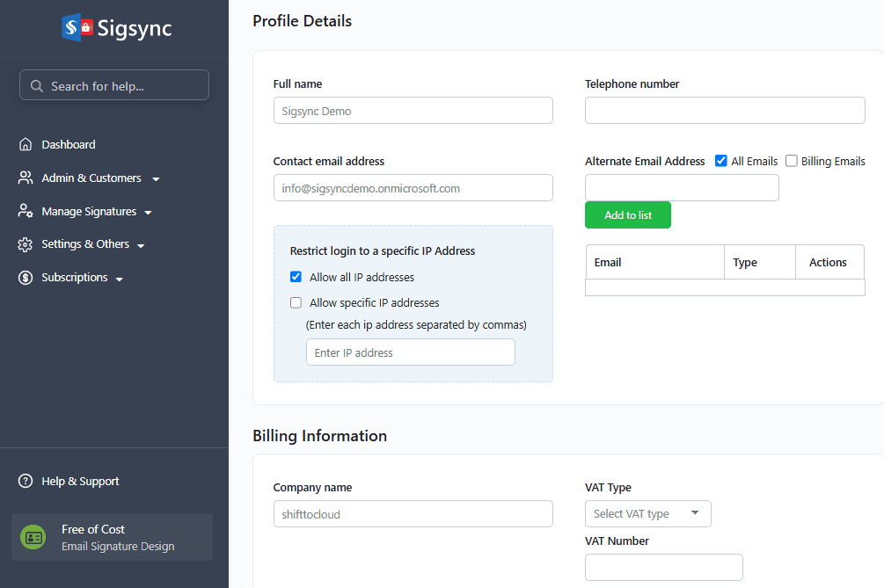Open the Dashboard menu item

tap(69, 145)
